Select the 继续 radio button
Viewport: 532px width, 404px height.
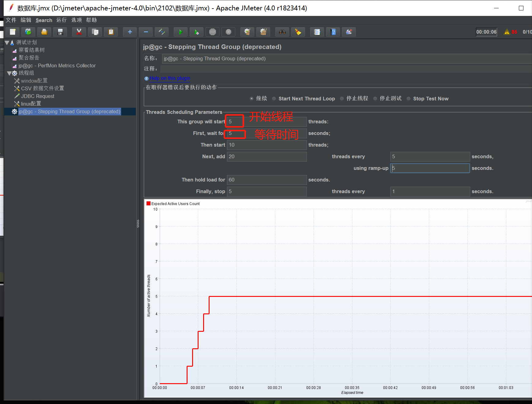tap(251, 99)
